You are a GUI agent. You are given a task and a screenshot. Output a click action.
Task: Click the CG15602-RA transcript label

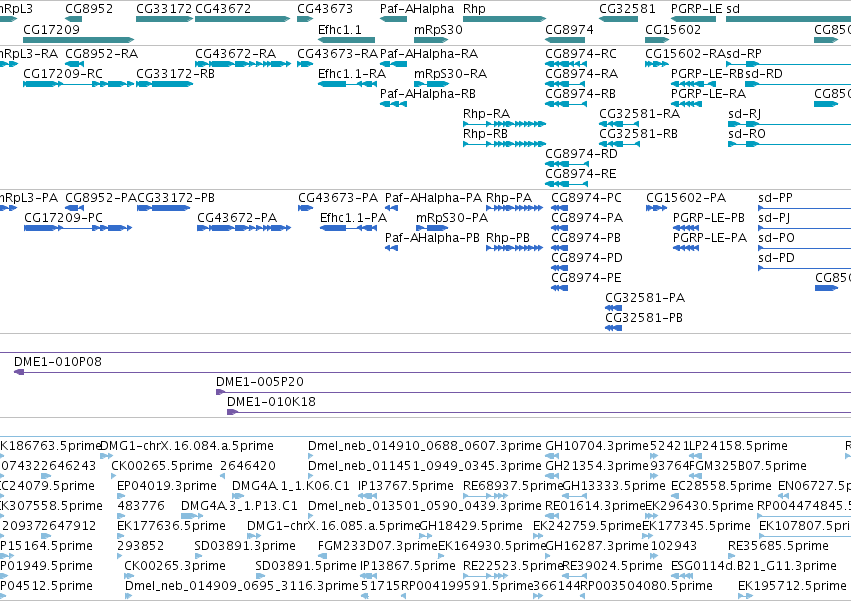pos(685,53)
